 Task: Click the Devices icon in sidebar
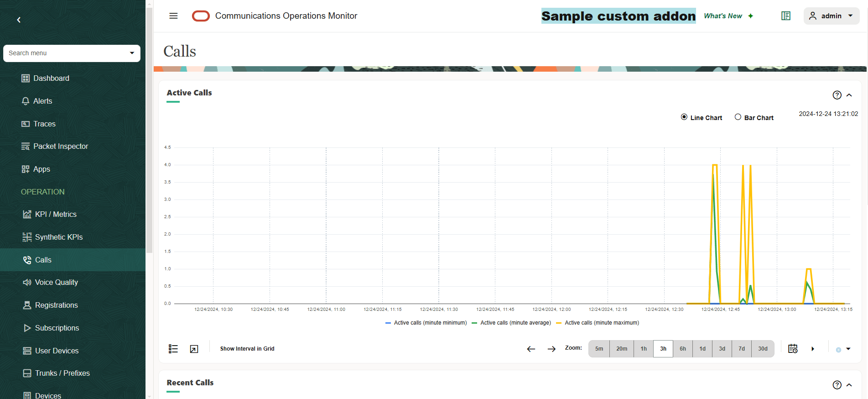pos(27,395)
